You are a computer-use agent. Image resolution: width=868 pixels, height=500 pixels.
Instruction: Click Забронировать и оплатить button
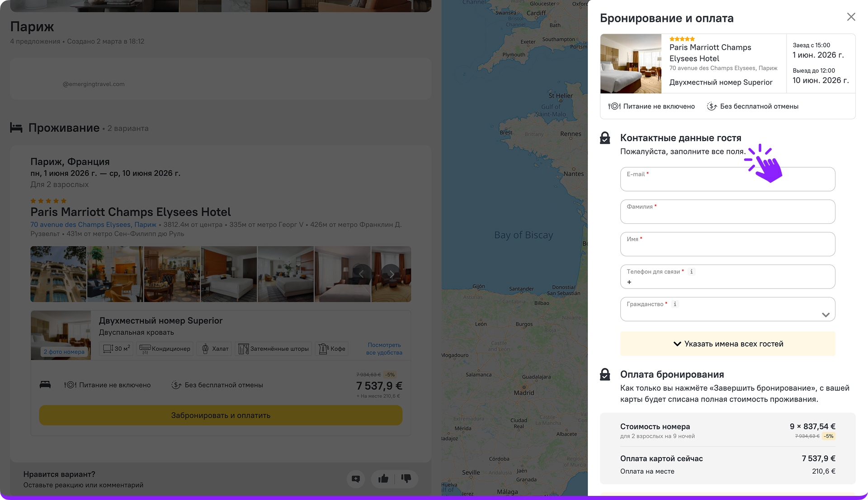click(x=221, y=415)
